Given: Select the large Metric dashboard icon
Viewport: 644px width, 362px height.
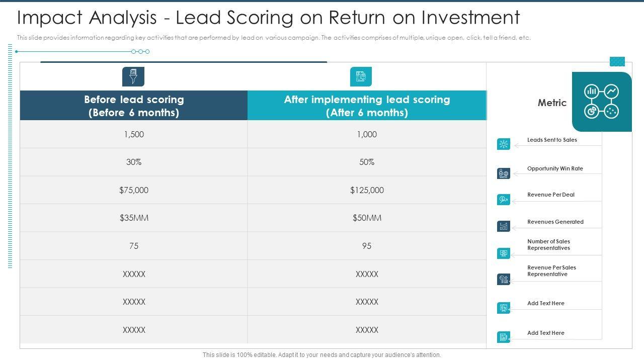Looking at the screenshot, I should pos(601,101).
